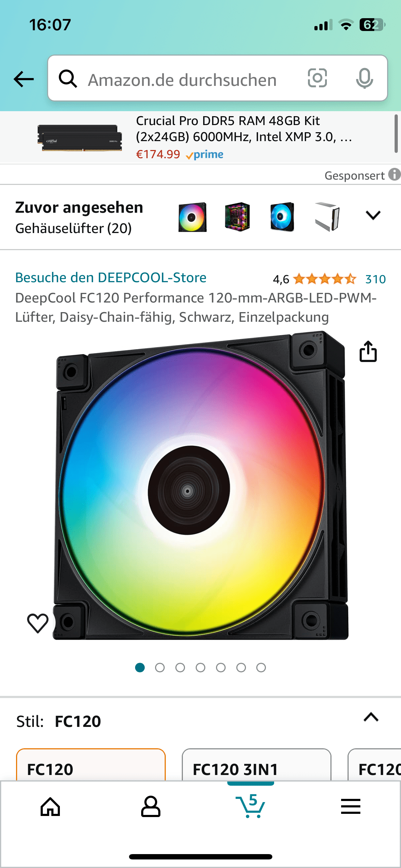This screenshot has width=401, height=868.
Task: Open the account profile icon
Action: click(x=151, y=806)
